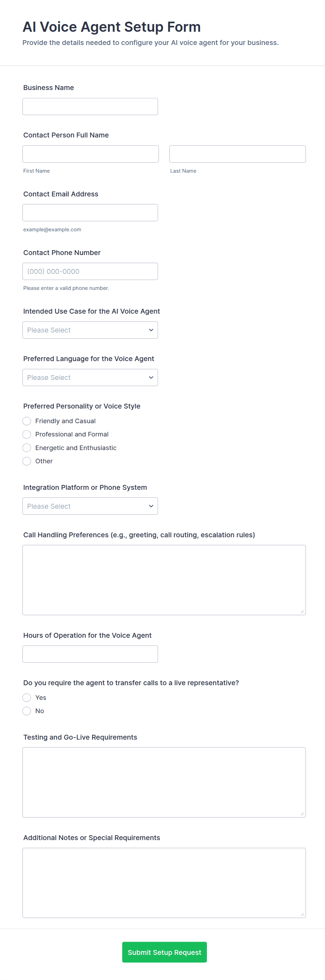Click the Call Handling Preferences textarea
The height and width of the screenshot is (980, 325).
[164, 580]
